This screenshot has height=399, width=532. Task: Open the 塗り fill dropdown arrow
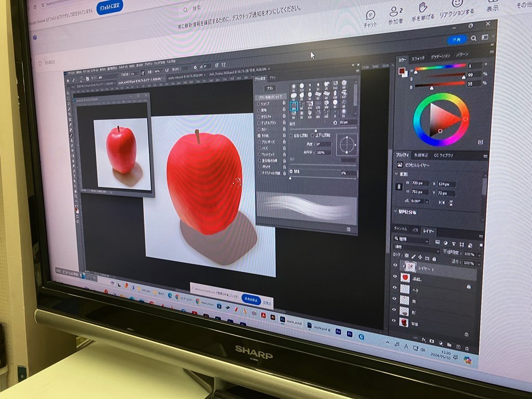tap(478, 263)
